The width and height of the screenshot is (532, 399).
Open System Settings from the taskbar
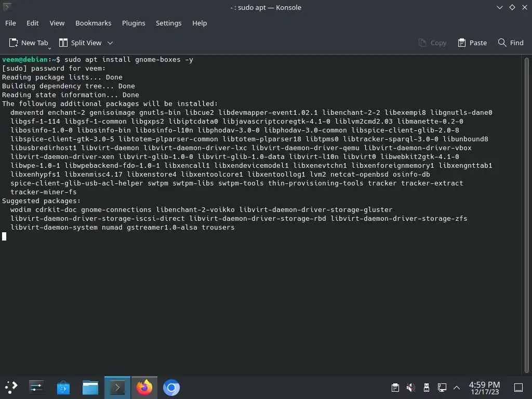coord(36,387)
